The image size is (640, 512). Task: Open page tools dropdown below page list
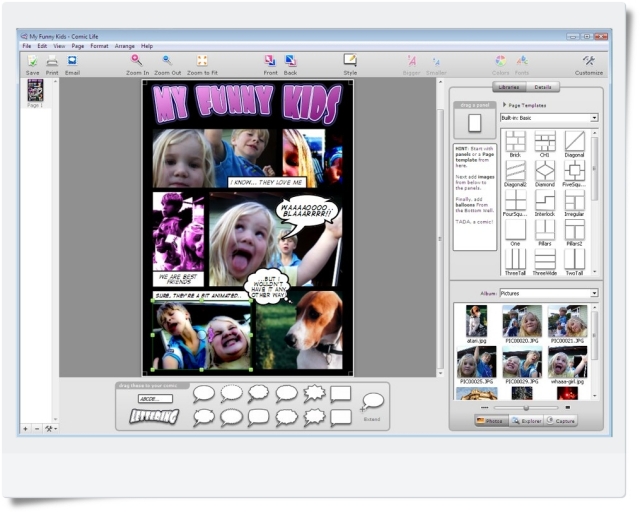(51, 428)
